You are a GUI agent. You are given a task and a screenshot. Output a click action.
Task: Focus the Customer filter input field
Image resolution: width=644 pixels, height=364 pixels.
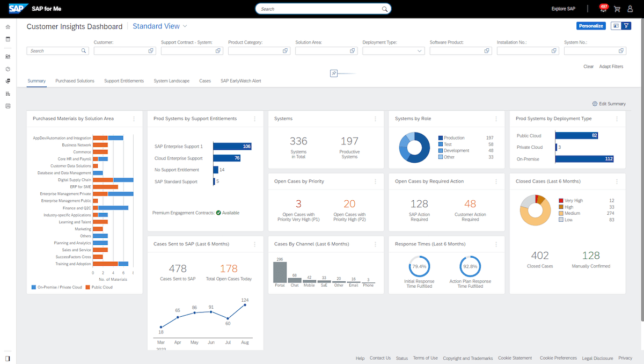tap(125, 51)
